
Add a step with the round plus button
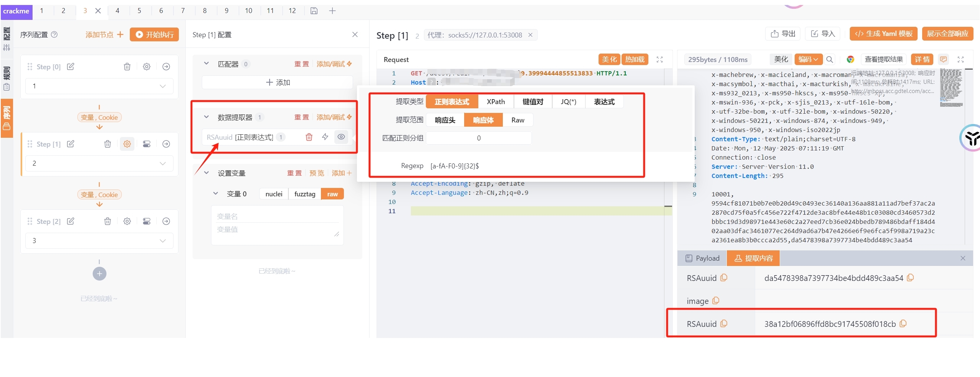point(100,274)
